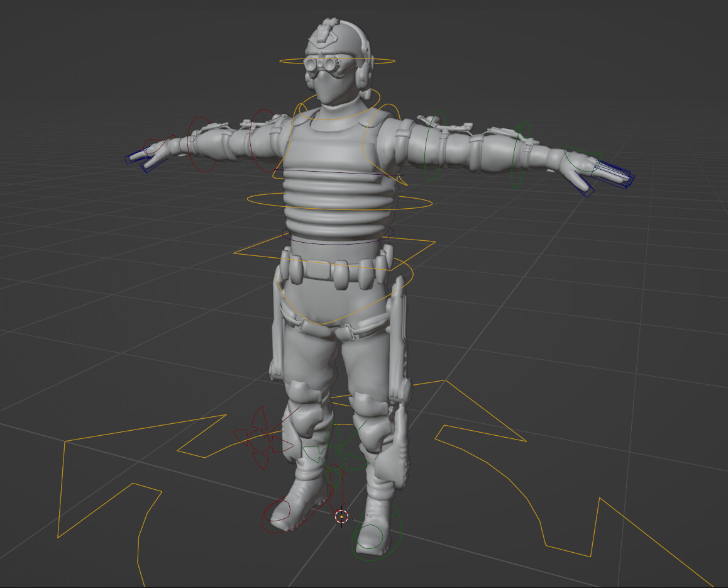Click the 3D cursor between the character's feet
Viewport: 728px width, 588px height.
[x=341, y=517]
